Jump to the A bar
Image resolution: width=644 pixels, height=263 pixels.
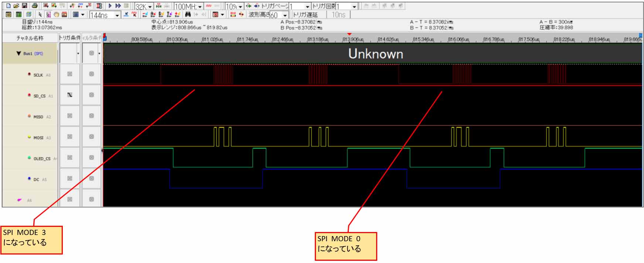(x=153, y=14)
